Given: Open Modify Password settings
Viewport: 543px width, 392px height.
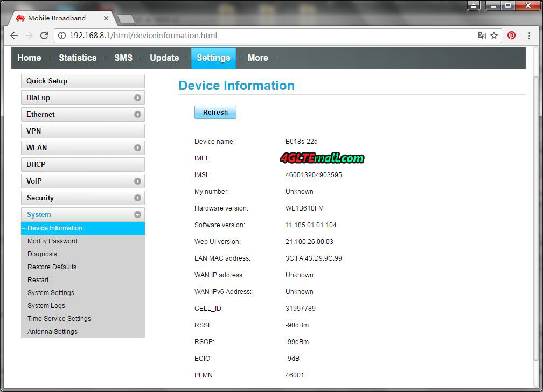Looking at the screenshot, I should click(52, 241).
